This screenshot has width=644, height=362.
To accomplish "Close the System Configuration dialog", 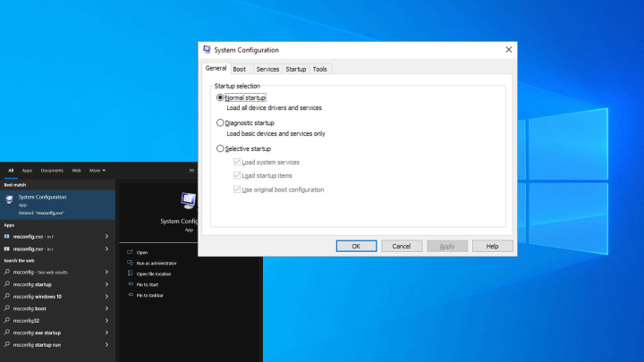I will [508, 50].
